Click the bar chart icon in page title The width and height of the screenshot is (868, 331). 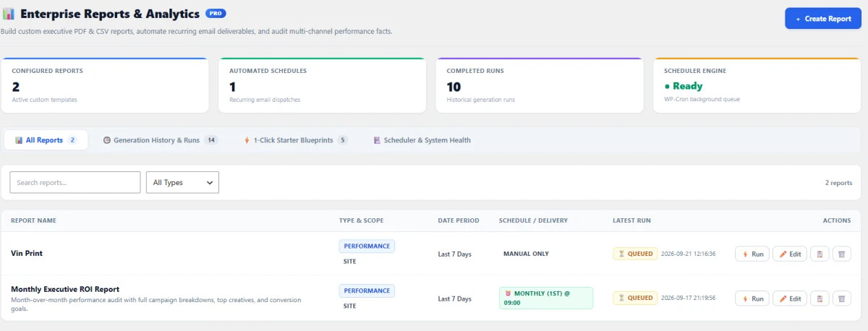8,14
